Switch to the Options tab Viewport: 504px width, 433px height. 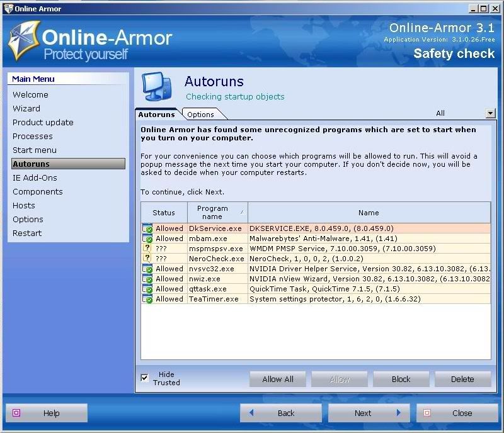pyautogui.click(x=200, y=115)
